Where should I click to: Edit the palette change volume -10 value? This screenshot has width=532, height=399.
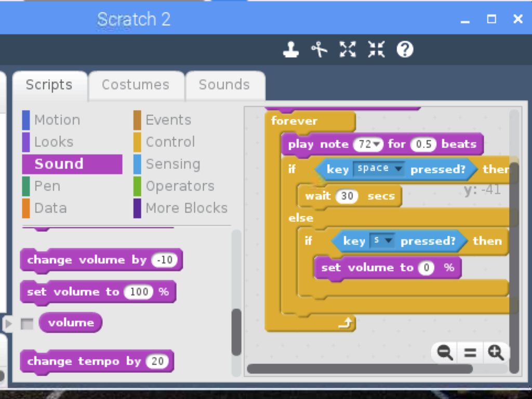coord(165,260)
